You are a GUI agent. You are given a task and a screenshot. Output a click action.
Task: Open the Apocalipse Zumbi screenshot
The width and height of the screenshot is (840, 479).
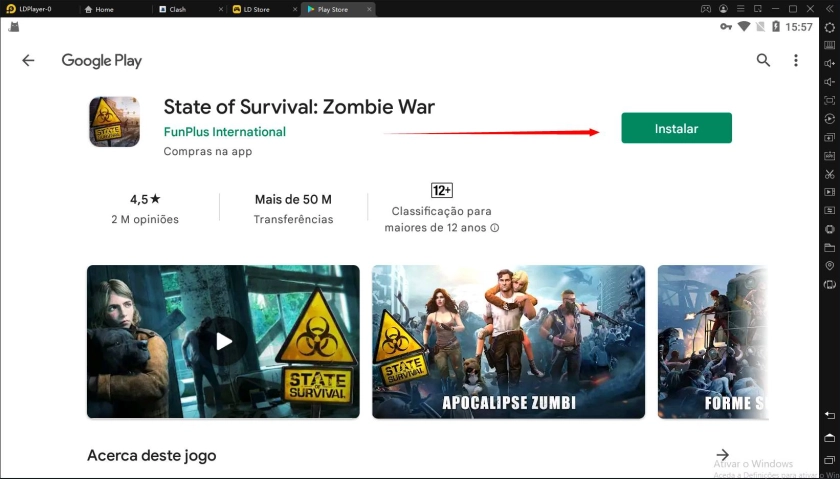point(508,341)
